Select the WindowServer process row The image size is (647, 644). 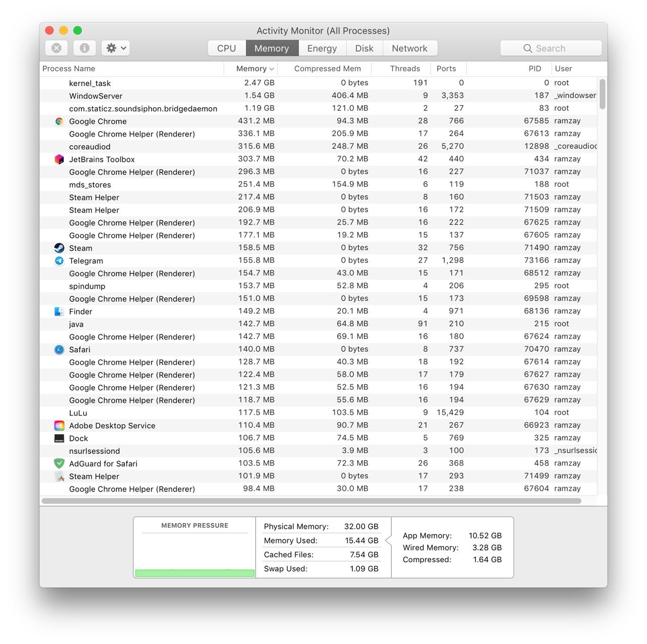coord(318,96)
